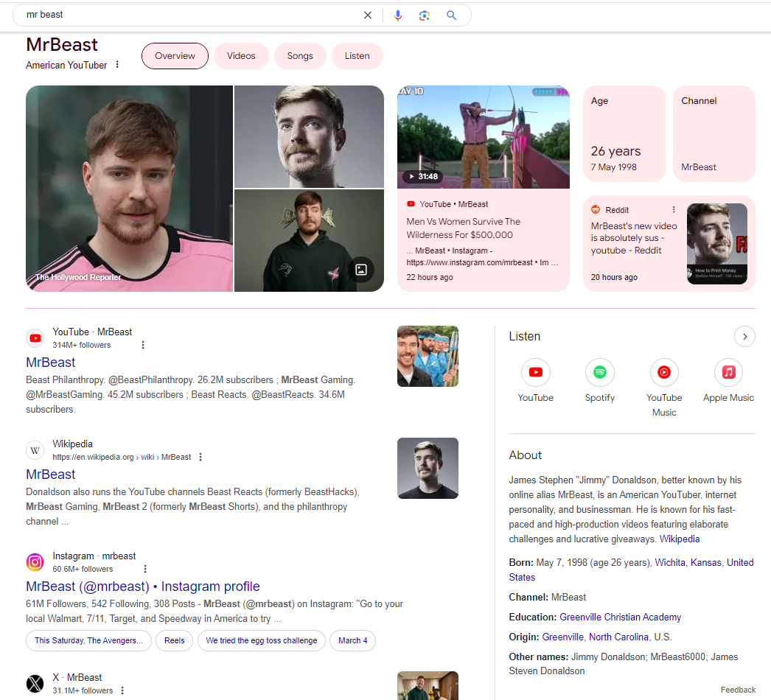Viewport: 771px width, 700px height.
Task: Click the blue magnifier search icon
Action: [x=451, y=15]
